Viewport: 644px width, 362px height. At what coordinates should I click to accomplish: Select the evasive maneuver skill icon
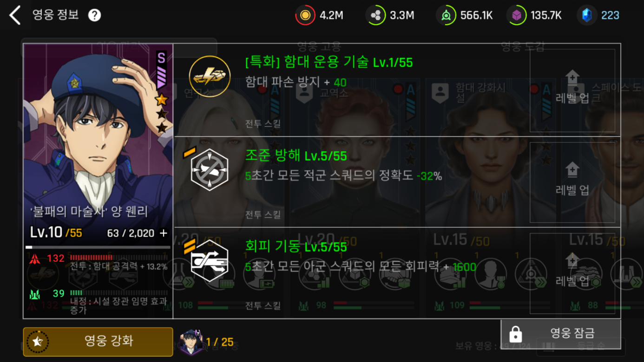[210, 261]
